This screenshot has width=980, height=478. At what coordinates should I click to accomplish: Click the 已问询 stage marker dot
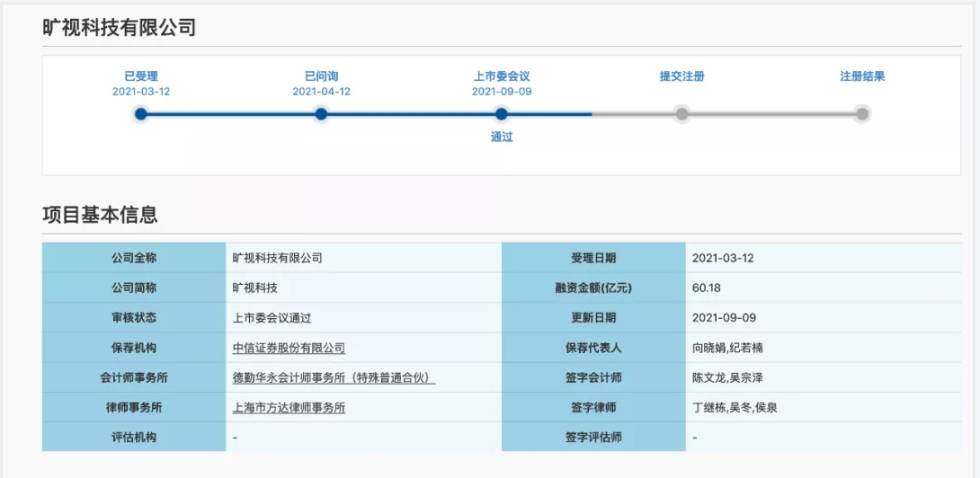click(321, 114)
